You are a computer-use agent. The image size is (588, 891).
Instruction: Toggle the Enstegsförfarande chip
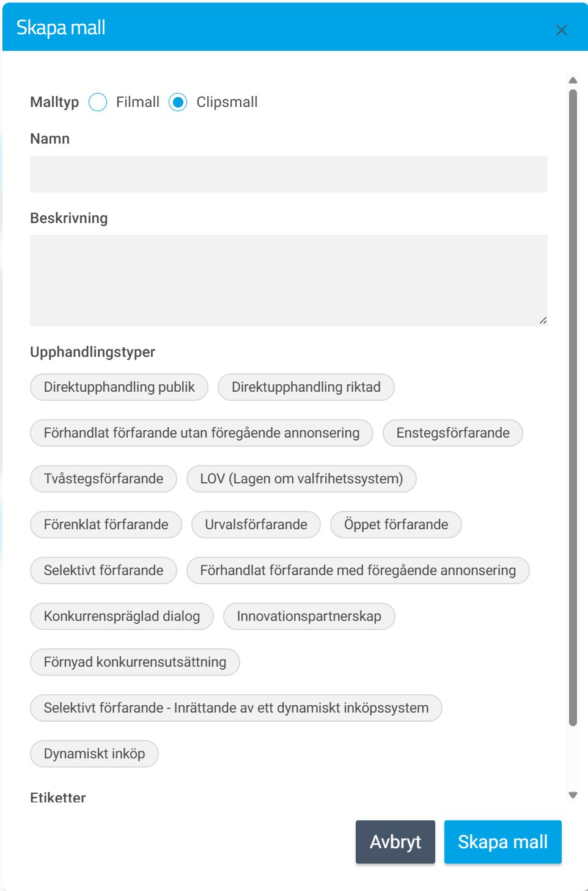click(452, 433)
